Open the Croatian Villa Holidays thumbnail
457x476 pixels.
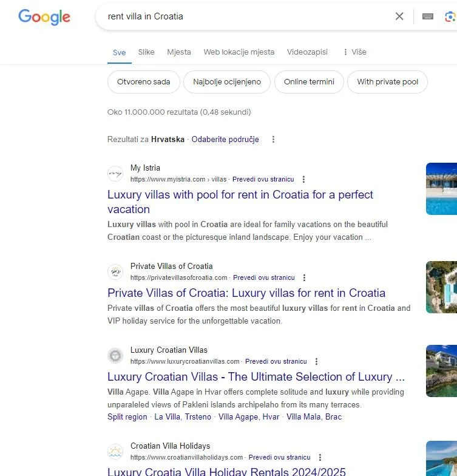[442, 458]
